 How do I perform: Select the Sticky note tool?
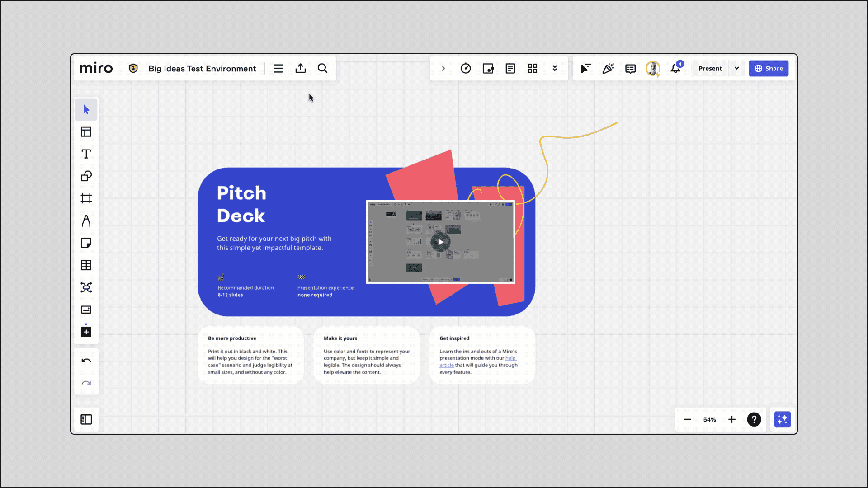click(86, 243)
